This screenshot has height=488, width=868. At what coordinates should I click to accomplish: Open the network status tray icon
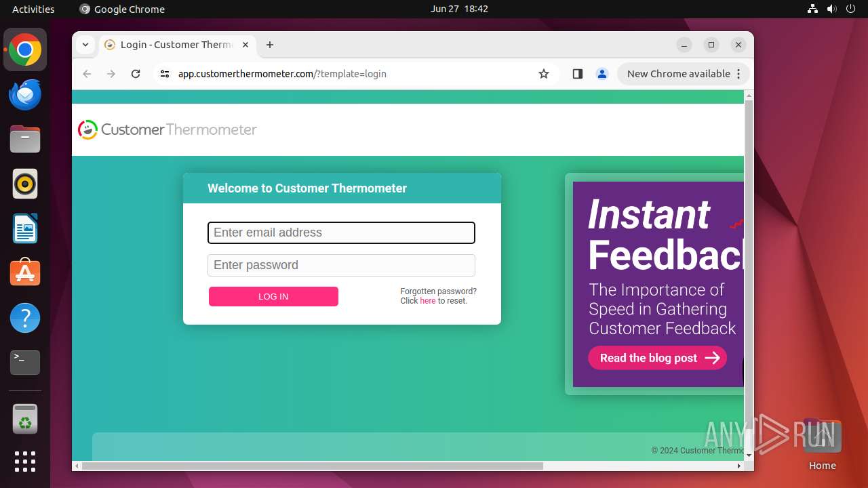(x=812, y=9)
